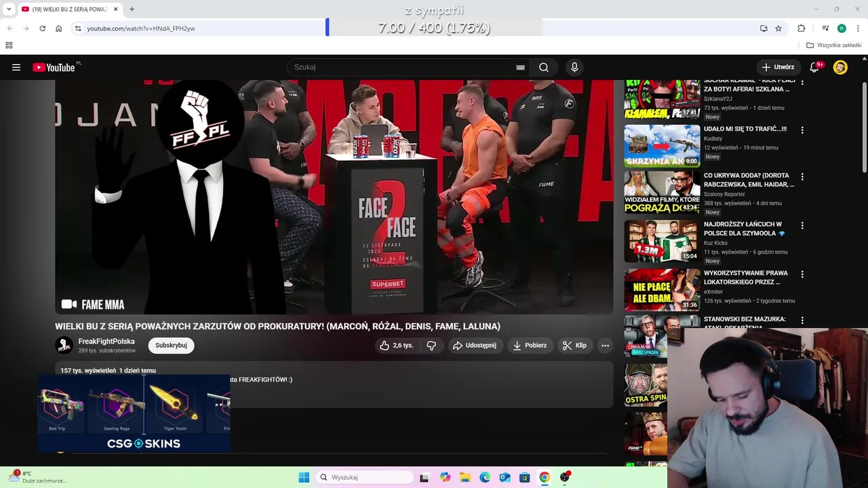
Task: Open the SKRZYNIA AK video thumbnail
Action: pos(662,146)
